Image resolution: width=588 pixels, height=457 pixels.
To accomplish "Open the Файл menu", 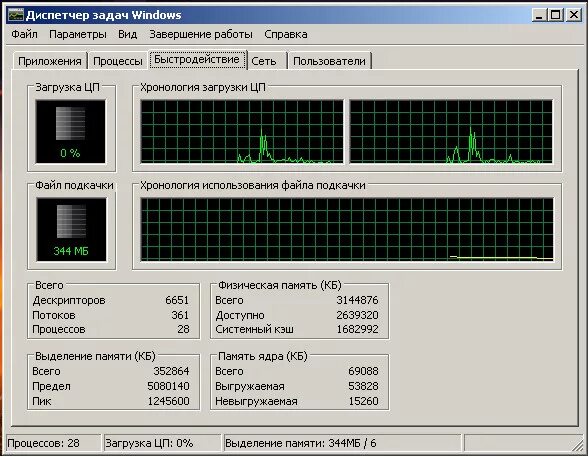I will 24,34.
